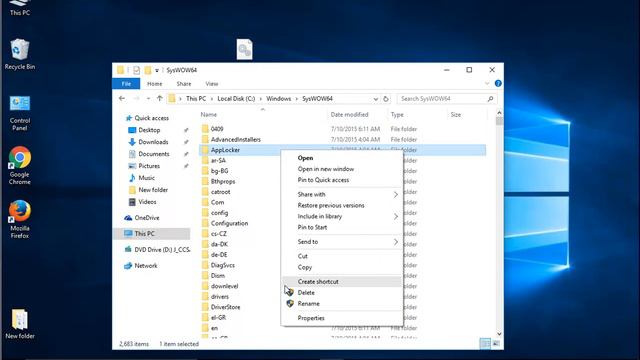This screenshot has width=640, height=360.
Task: Select Documents in the navigation pane
Action: [149, 154]
